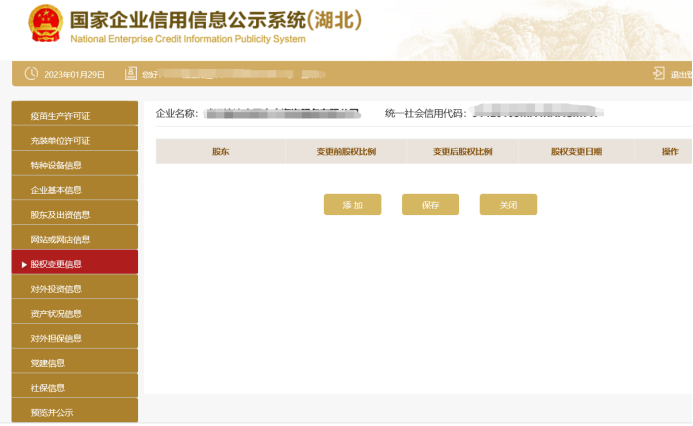Select 网站或网店信息 menu item
This screenshot has height=426, width=693.
74,240
